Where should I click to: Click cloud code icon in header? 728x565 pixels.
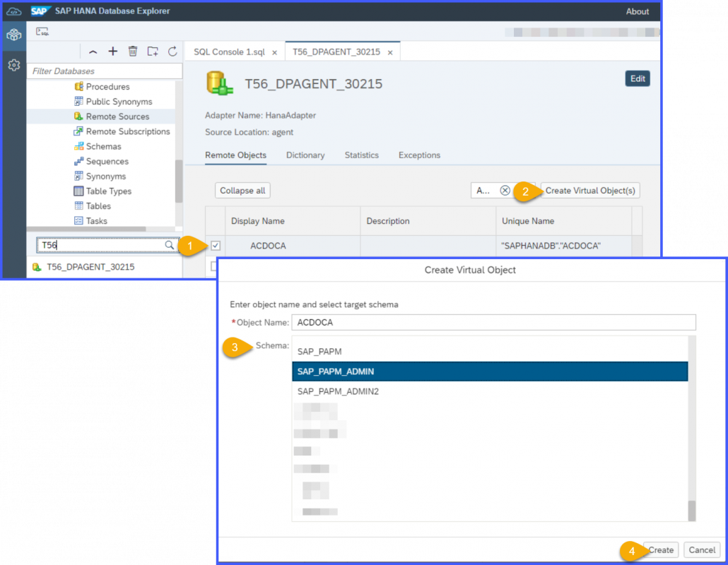click(14, 11)
